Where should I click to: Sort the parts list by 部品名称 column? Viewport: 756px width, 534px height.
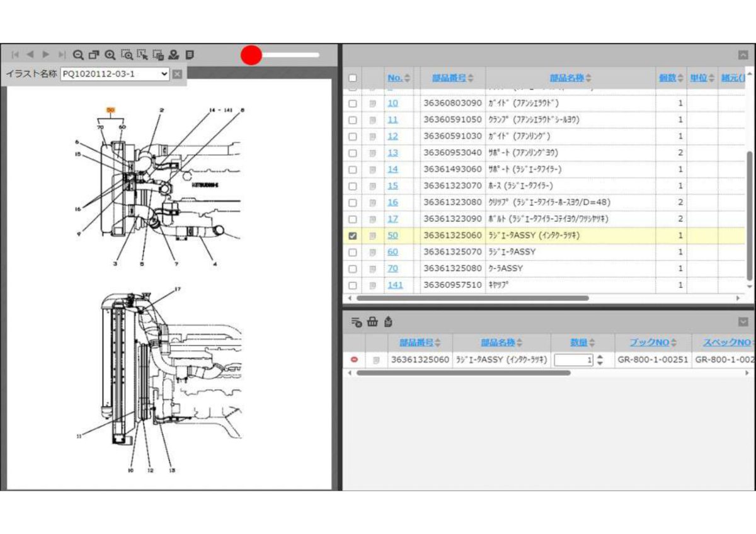click(571, 78)
